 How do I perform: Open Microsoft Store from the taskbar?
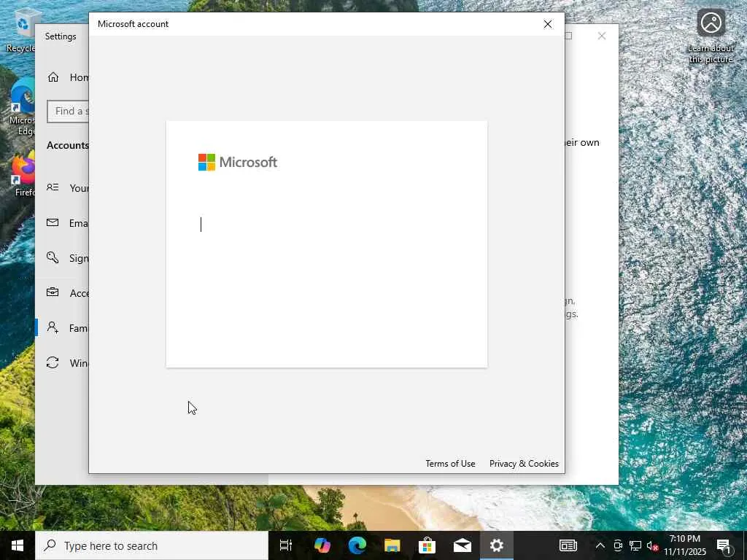pos(427,545)
